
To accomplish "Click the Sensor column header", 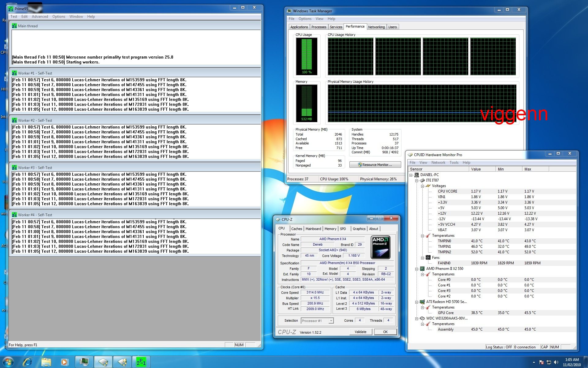I will [439, 169].
